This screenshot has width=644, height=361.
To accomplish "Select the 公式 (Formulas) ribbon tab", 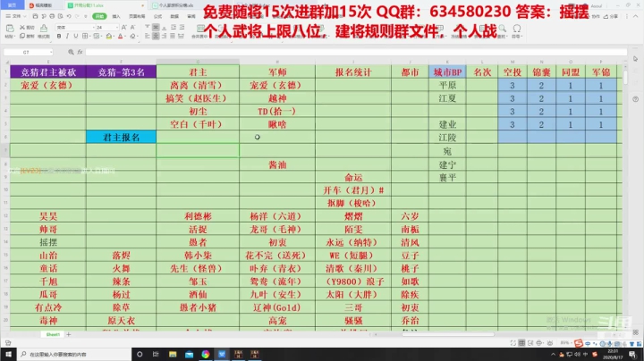I will pyautogui.click(x=157, y=16).
